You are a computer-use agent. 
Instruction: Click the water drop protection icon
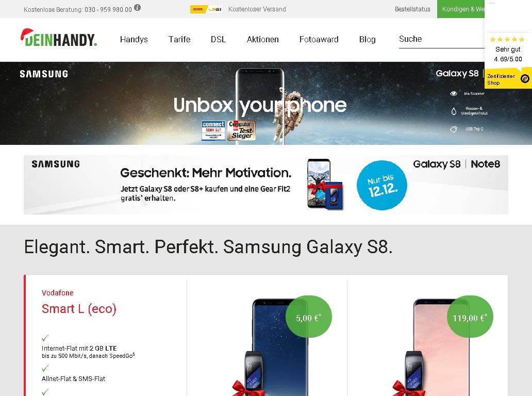pyautogui.click(x=454, y=111)
